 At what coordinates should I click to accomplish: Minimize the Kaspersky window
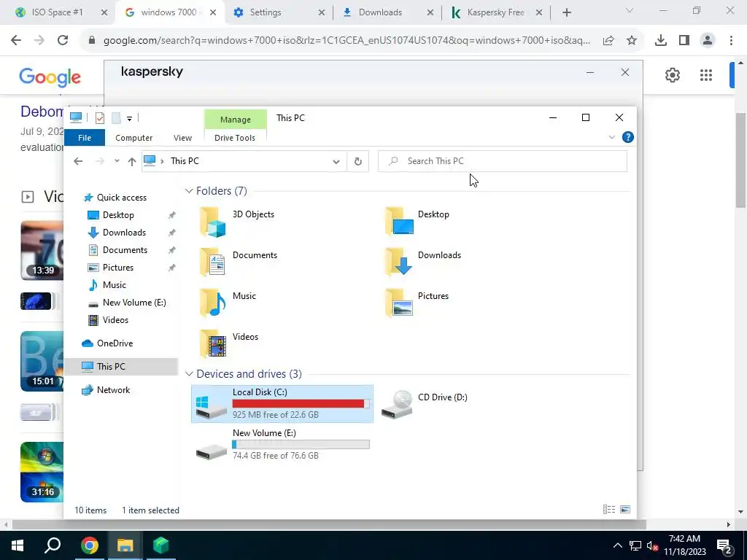pyautogui.click(x=589, y=72)
